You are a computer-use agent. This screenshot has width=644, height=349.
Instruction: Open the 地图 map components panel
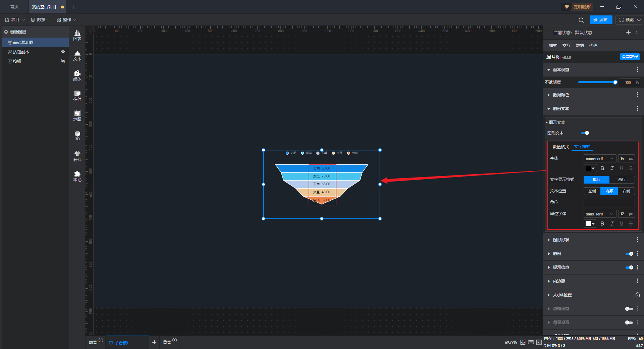[x=77, y=116]
